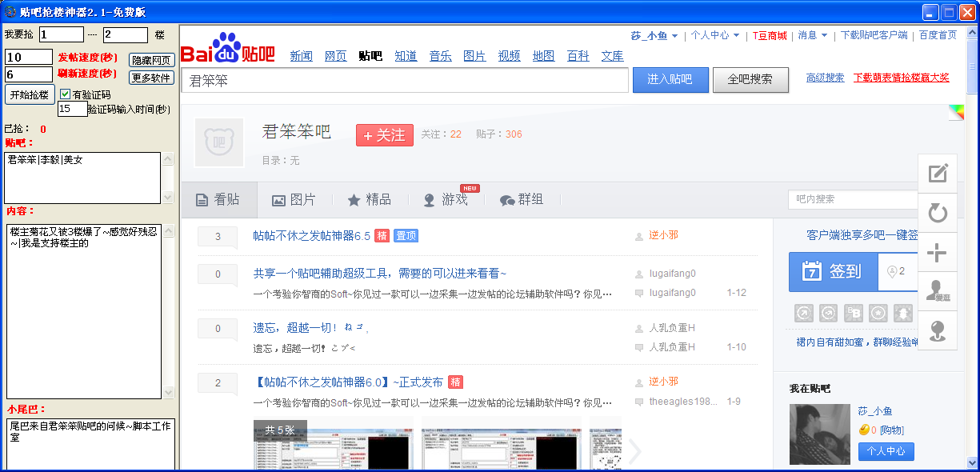Click the blue 置顶 badge
Image resolution: width=980 pixels, height=472 pixels.
[x=406, y=236]
